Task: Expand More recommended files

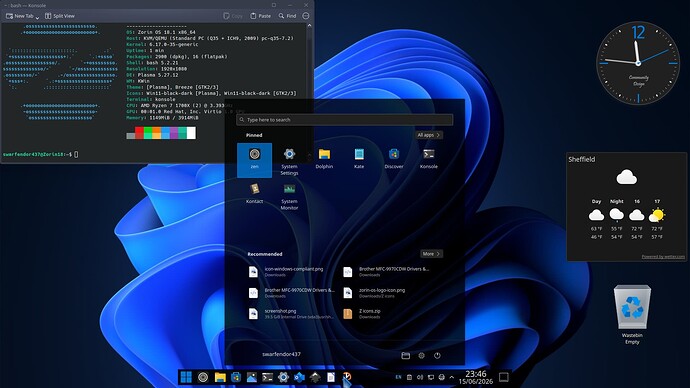Action: pos(431,254)
